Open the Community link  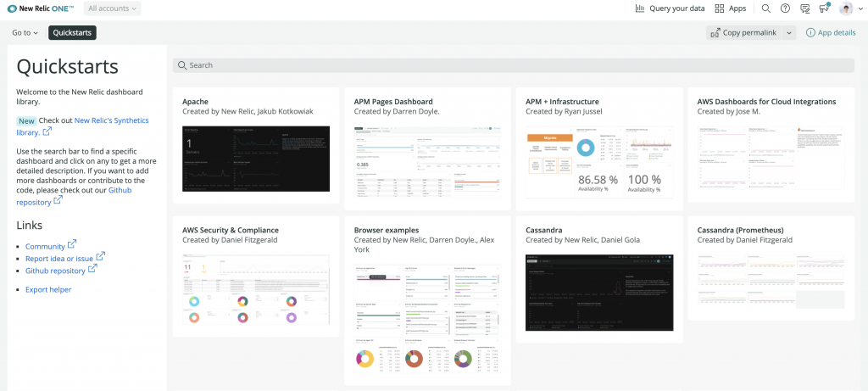45,247
